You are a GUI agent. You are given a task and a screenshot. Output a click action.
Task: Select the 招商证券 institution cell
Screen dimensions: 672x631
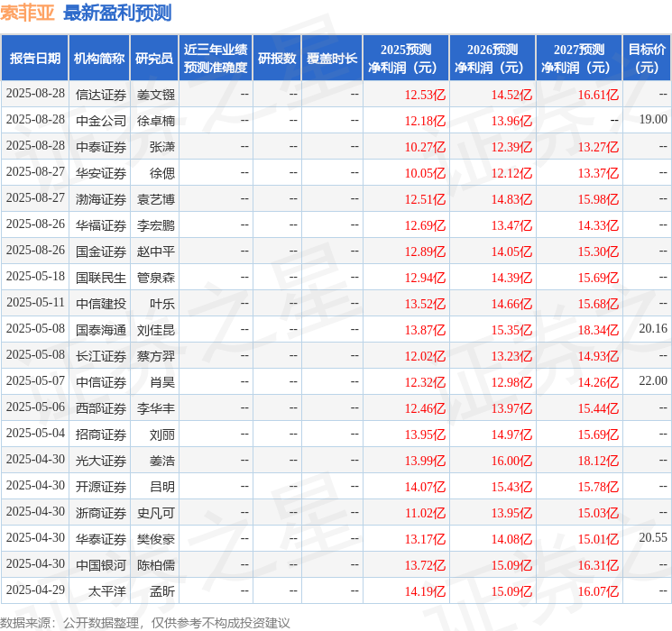point(101,434)
